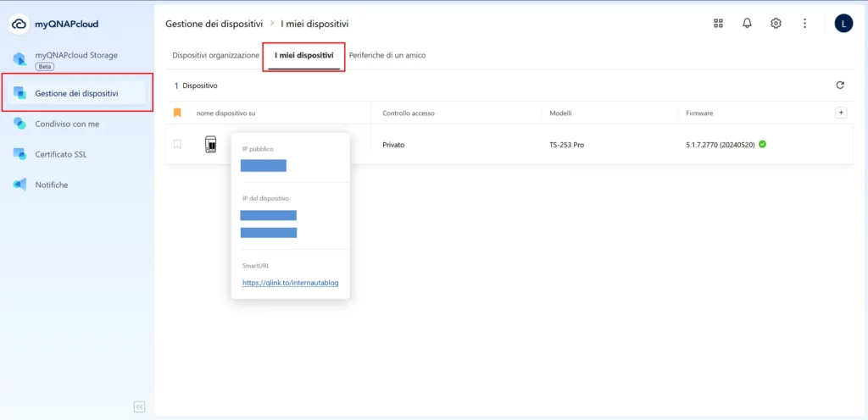
Task: Click the myQNAPcloud logo icon
Action: click(x=19, y=24)
